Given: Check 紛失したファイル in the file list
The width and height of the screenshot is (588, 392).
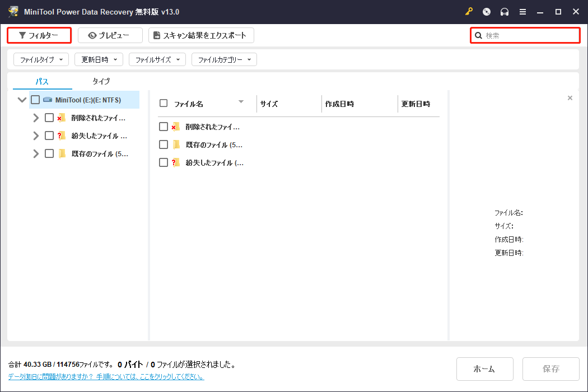Looking at the screenshot, I should (164, 162).
